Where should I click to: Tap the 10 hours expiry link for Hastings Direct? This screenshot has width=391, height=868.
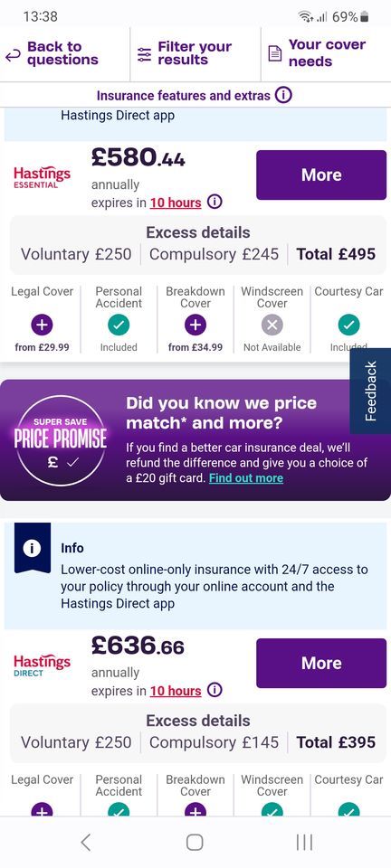pos(176,691)
